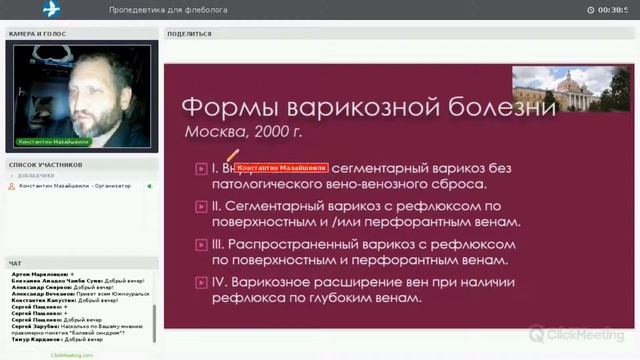Click bullet icon of item IV. Варикозное расширение
The width and height of the screenshot is (640, 360).
(201, 282)
